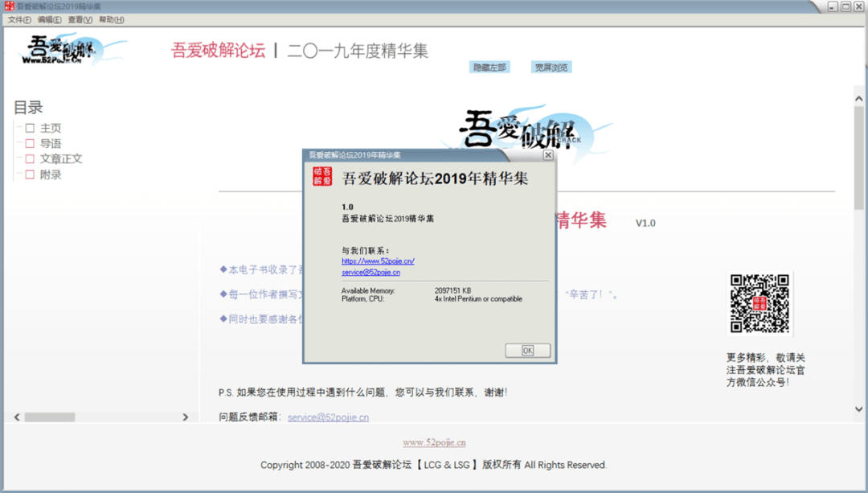Click the right arrow of the horizontal scrollbar
This screenshot has width=868, height=493.
click(x=186, y=417)
